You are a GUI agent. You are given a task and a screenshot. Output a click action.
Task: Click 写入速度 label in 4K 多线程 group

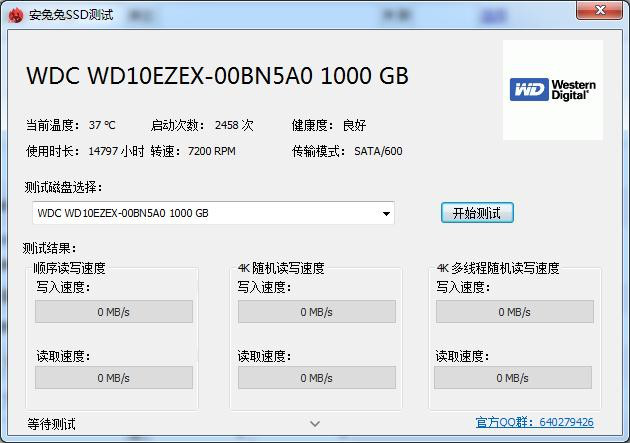(x=463, y=287)
